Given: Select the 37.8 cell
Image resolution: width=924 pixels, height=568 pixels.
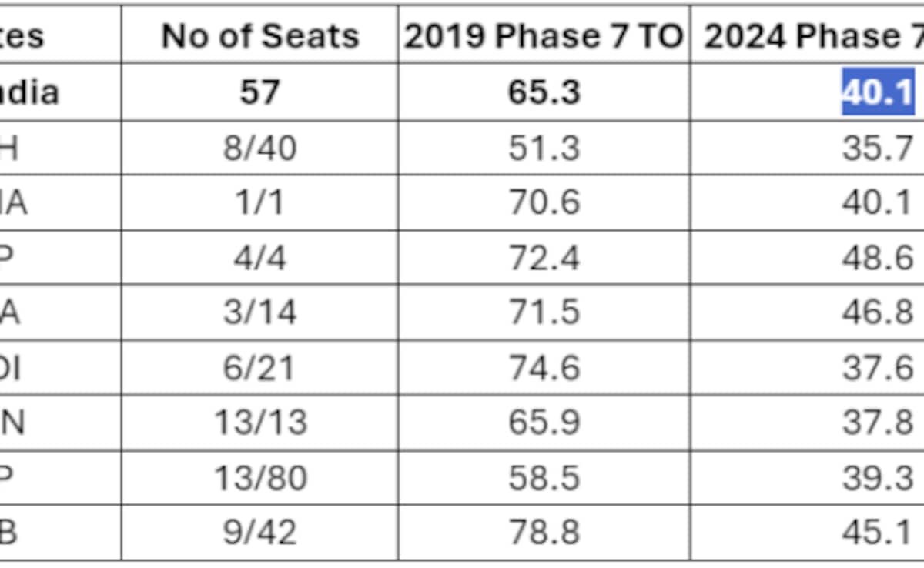Looking at the screenshot, I should [878, 422].
